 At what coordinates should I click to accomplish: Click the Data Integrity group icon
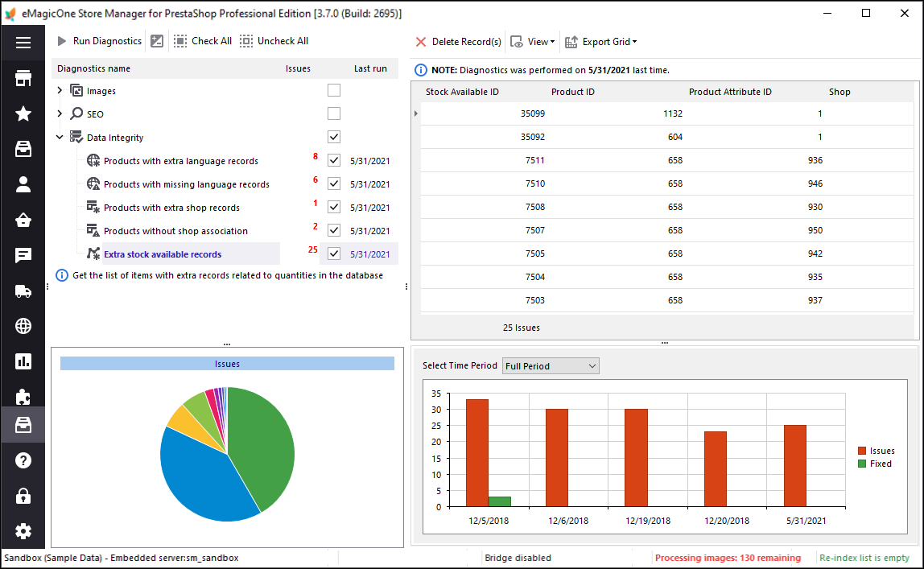coord(76,138)
